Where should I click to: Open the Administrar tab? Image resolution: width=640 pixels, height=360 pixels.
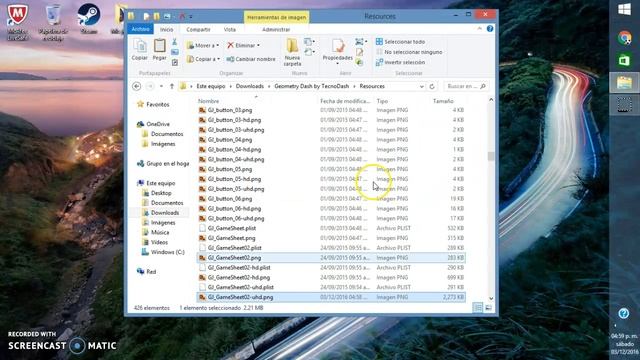[276, 29]
